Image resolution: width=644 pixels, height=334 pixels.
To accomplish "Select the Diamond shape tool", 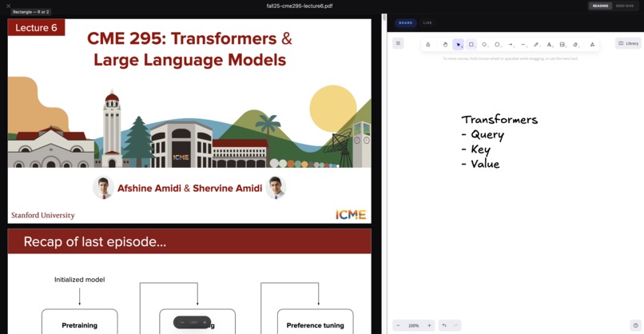I will [485, 45].
